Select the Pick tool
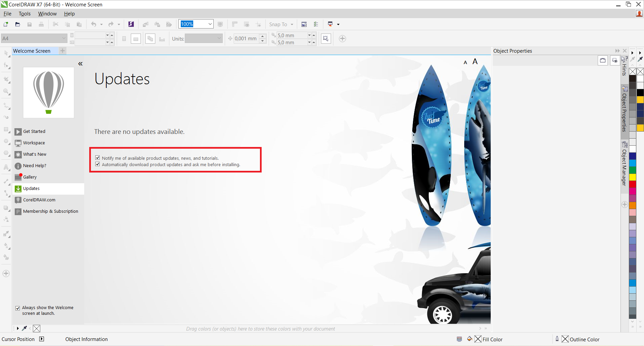Image resolution: width=644 pixels, height=346 pixels. pyautogui.click(x=6, y=53)
